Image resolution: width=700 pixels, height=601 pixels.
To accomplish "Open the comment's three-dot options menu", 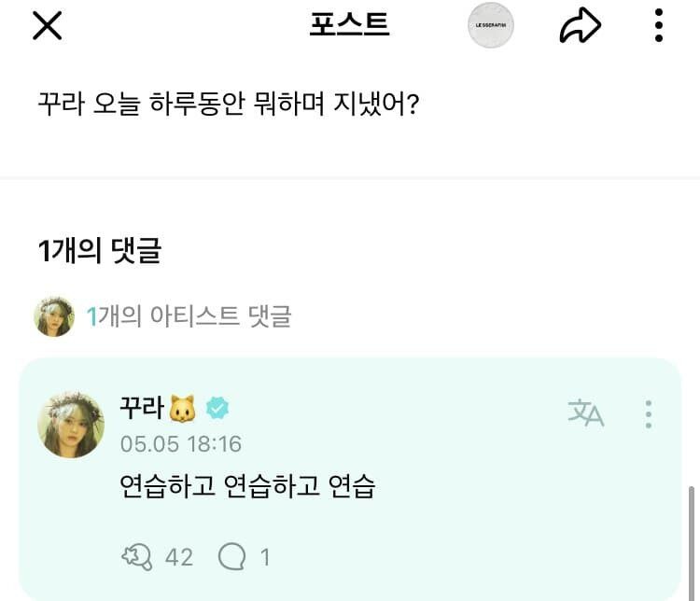I will point(648,413).
